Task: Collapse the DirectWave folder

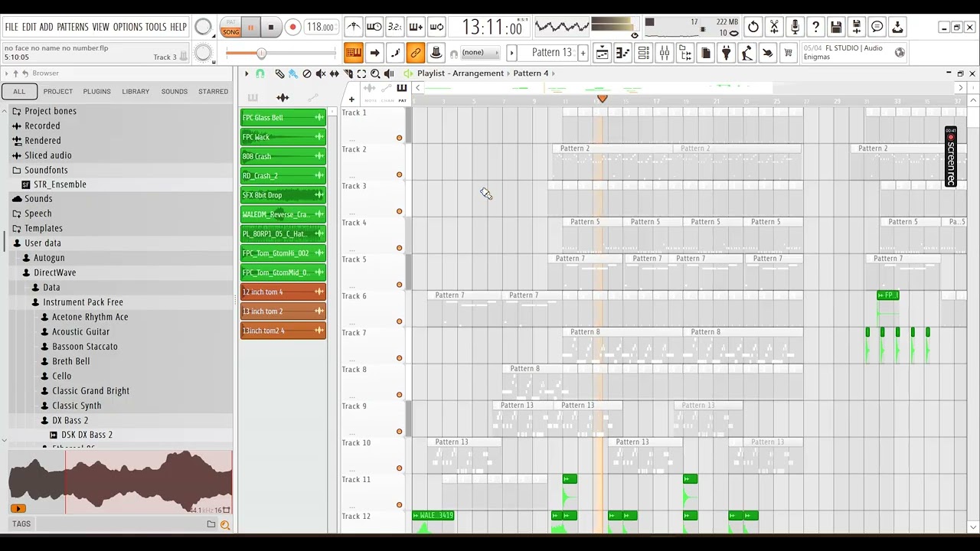Action: [54, 272]
